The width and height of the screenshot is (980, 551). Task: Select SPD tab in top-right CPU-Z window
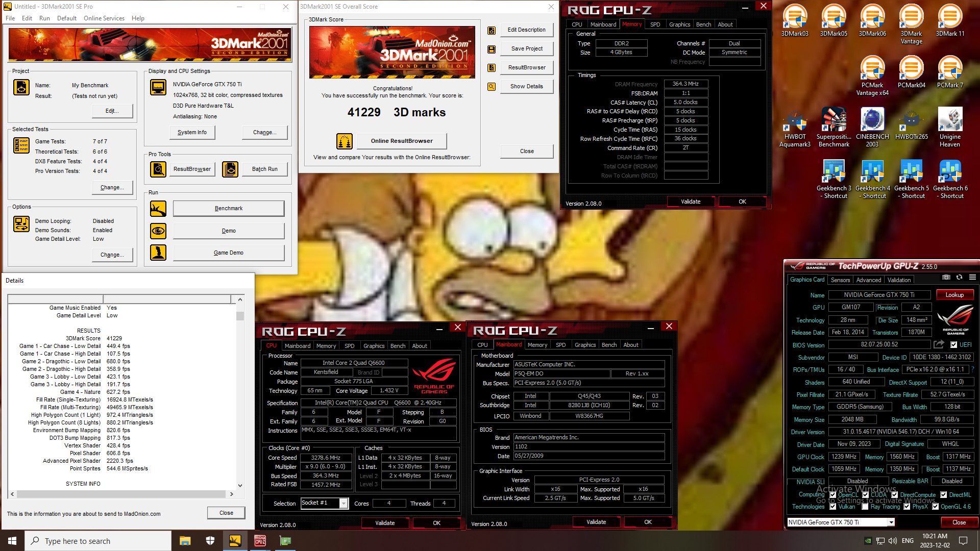tap(655, 24)
